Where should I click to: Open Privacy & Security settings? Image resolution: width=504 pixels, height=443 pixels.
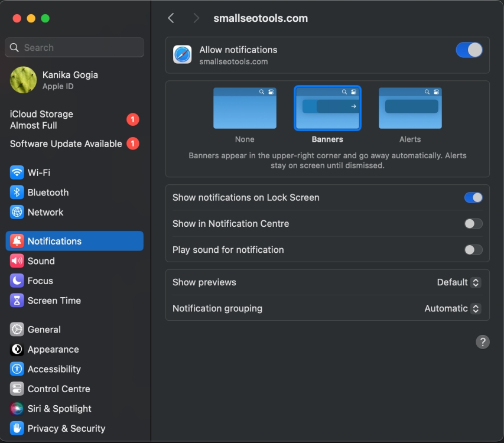[17, 428]
